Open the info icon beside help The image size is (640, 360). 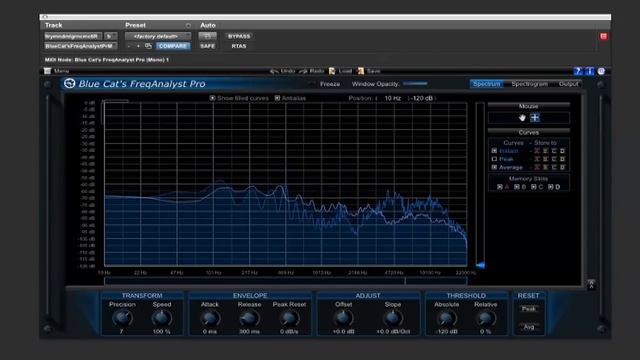coord(589,71)
